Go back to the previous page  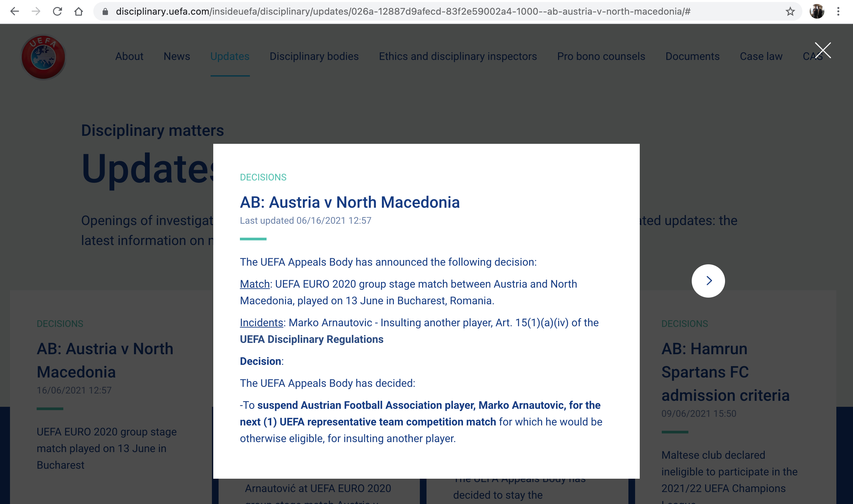[x=15, y=12]
